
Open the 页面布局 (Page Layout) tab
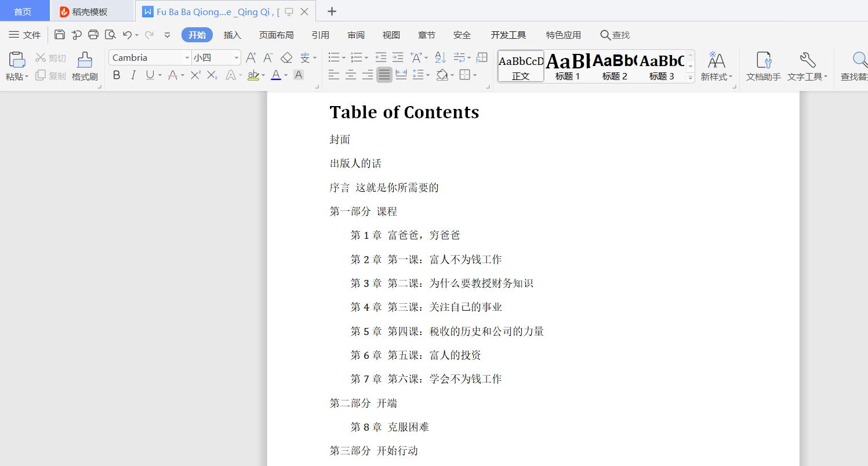(x=276, y=35)
